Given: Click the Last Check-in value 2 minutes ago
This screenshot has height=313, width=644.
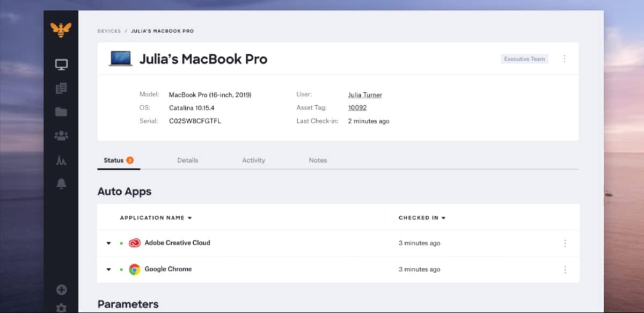Looking at the screenshot, I should [x=369, y=121].
